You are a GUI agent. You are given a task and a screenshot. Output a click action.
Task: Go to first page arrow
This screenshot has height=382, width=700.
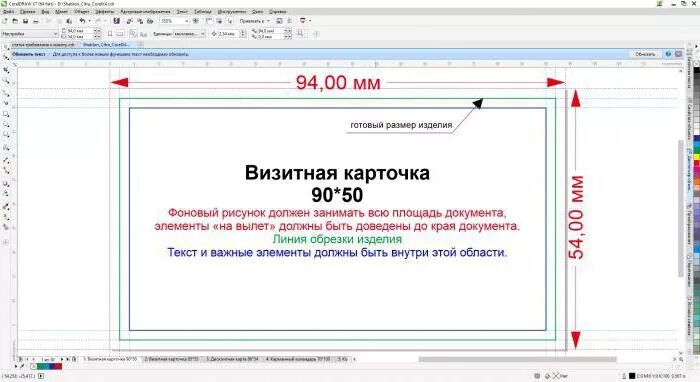pyautogui.click(x=27, y=359)
